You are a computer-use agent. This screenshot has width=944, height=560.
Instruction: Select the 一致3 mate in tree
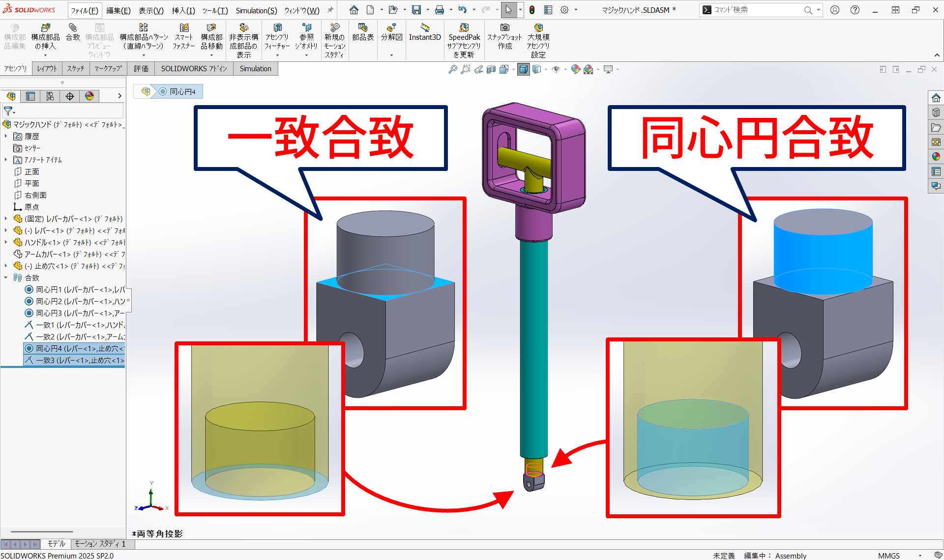tap(74, 360)
